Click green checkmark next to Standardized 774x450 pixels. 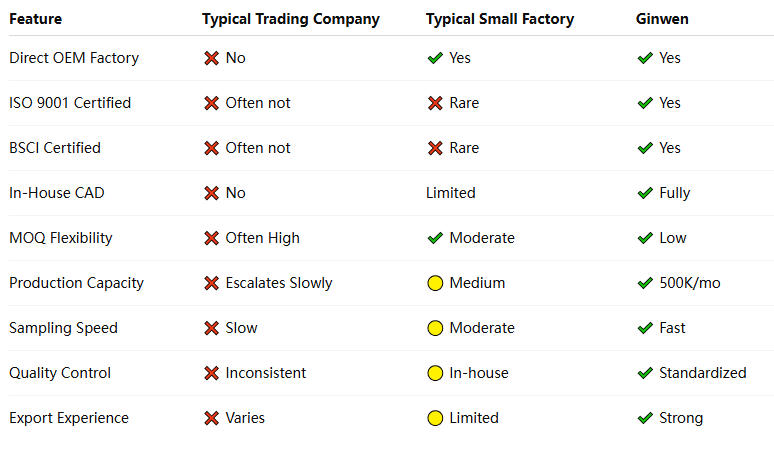coord(645,373)
